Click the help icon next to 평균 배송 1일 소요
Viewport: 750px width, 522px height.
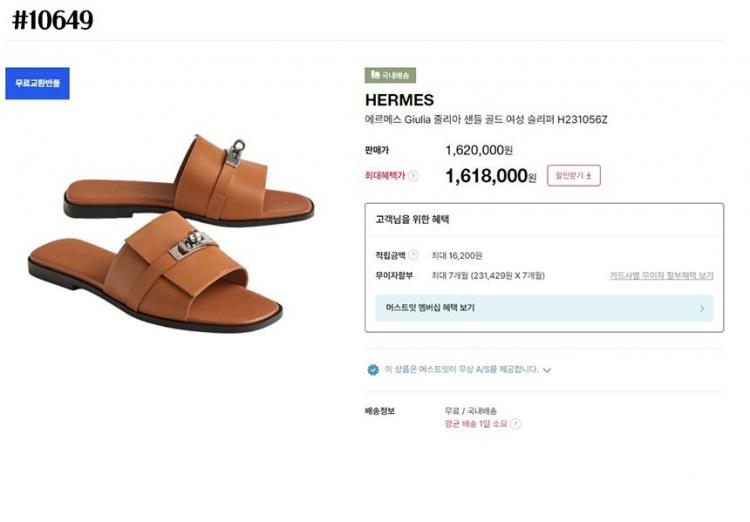515,424
